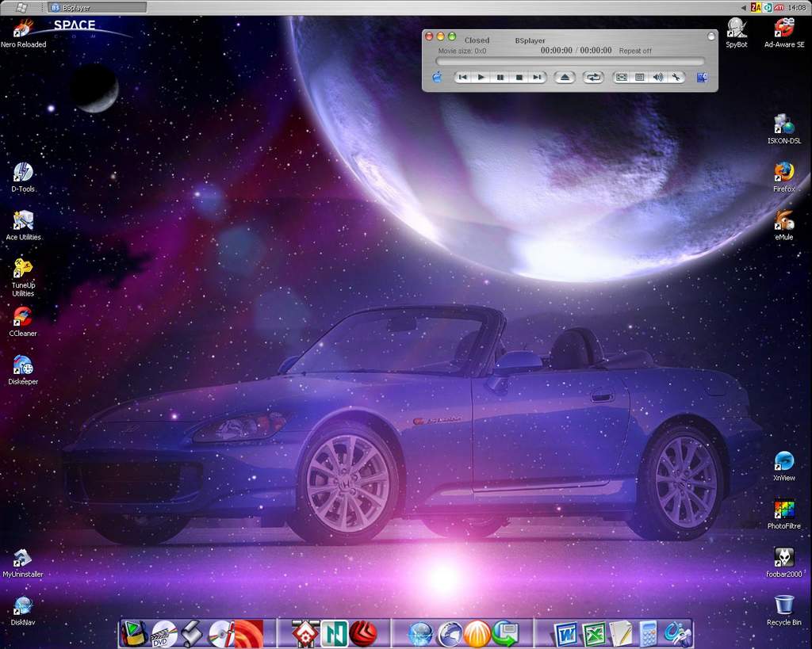812x649 pixels.
Task: Toggle repeat mode in BSplayer
Action: coord(592,77)
